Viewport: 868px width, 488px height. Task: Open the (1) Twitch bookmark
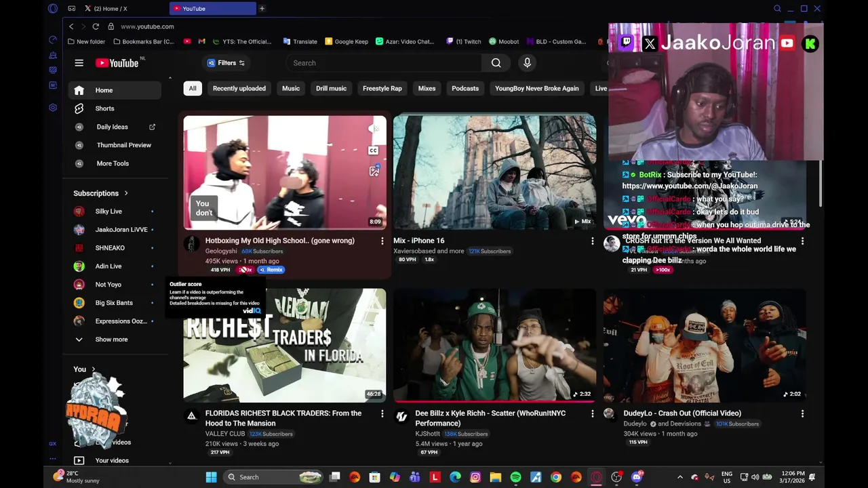(x=463, y=41)
